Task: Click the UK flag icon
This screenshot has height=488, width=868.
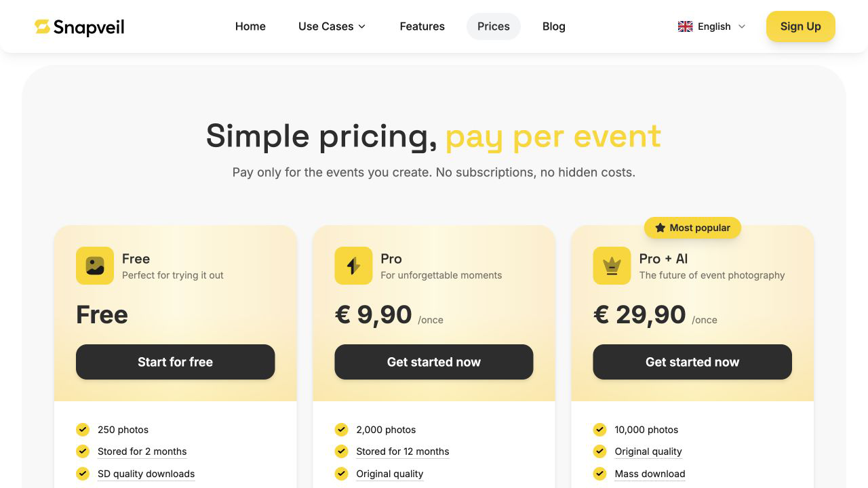Action: click(685, 26)
